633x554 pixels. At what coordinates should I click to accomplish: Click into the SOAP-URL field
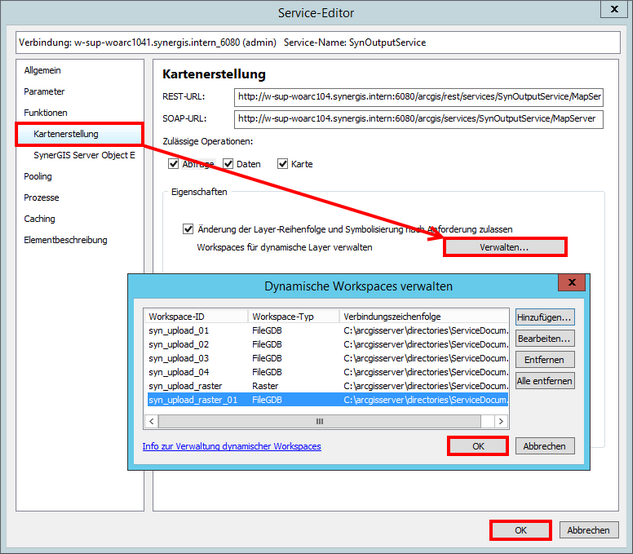click(419, 119)
